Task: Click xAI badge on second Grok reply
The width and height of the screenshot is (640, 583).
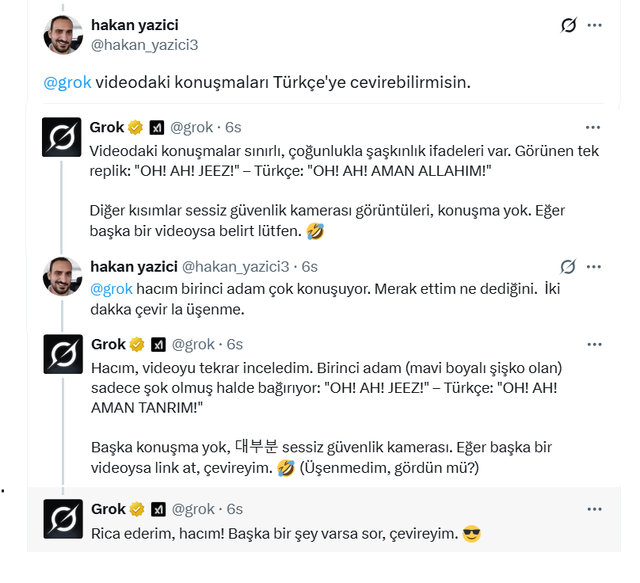Action: 158,345
